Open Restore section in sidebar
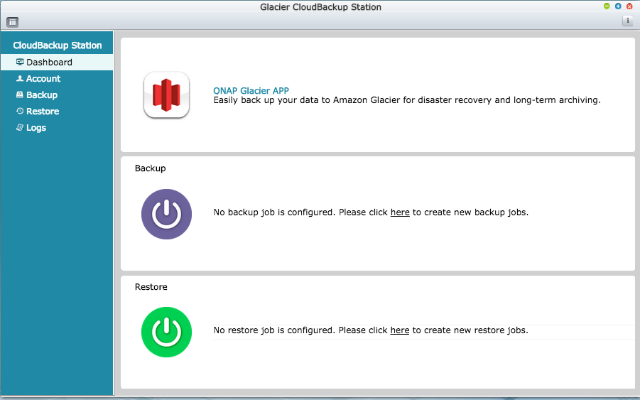640x400 pixels. (x=43, y=111)
